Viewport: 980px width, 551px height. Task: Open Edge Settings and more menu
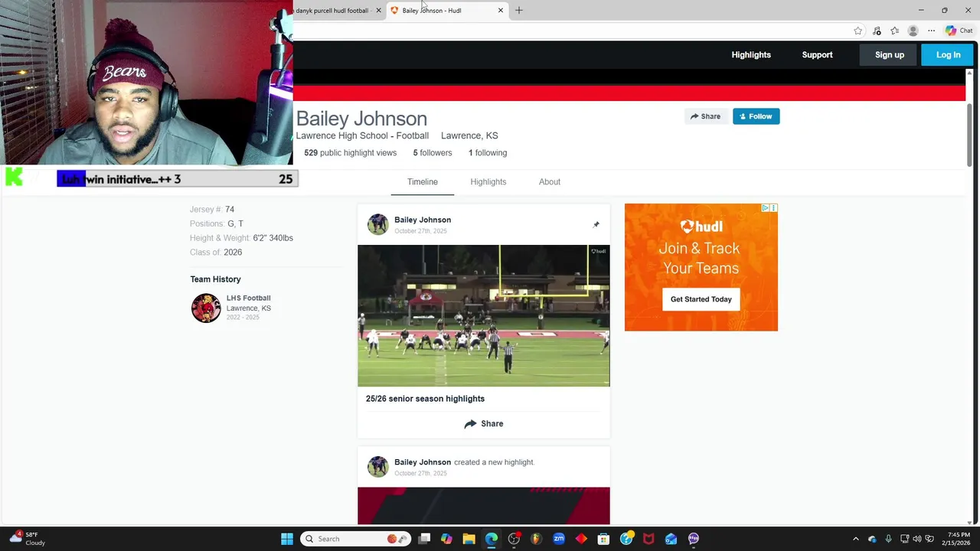(931, 31)
